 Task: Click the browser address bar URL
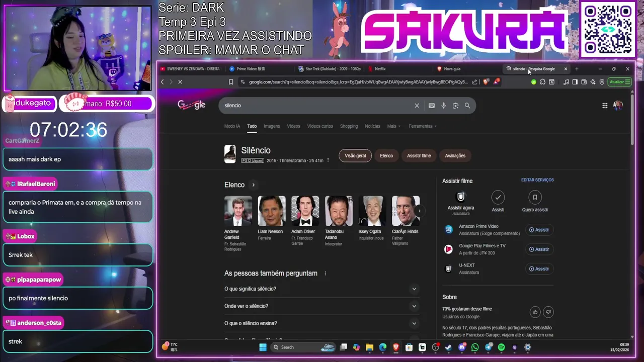click(x=358, y=82)
